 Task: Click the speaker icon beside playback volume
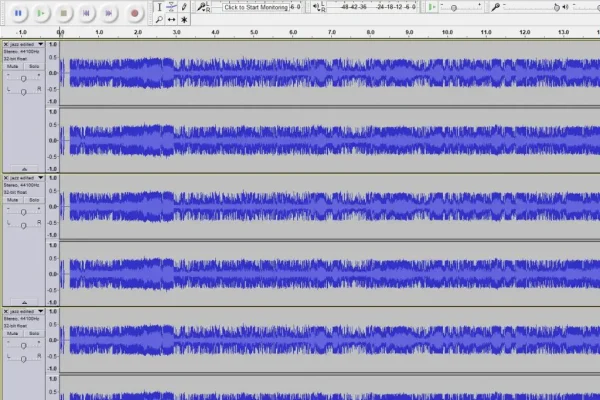pos(566,7)
